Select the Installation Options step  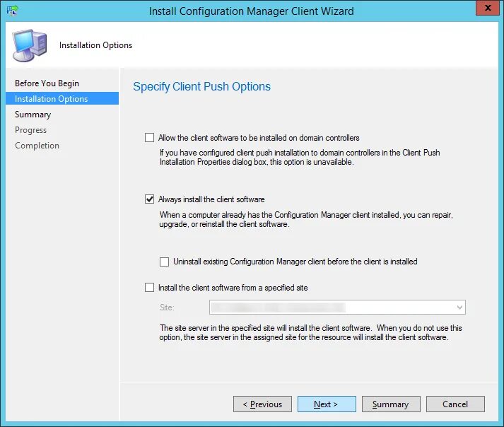coord(62,99)
